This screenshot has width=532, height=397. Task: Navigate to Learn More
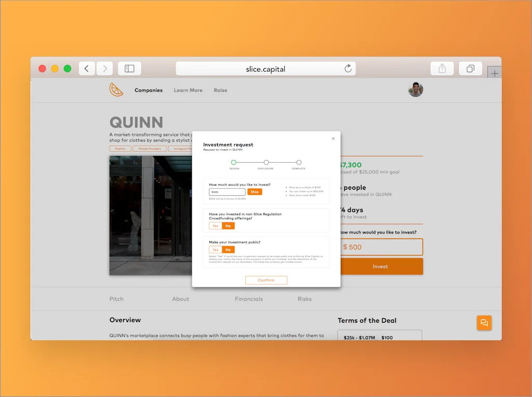click(x=188, y=90)
